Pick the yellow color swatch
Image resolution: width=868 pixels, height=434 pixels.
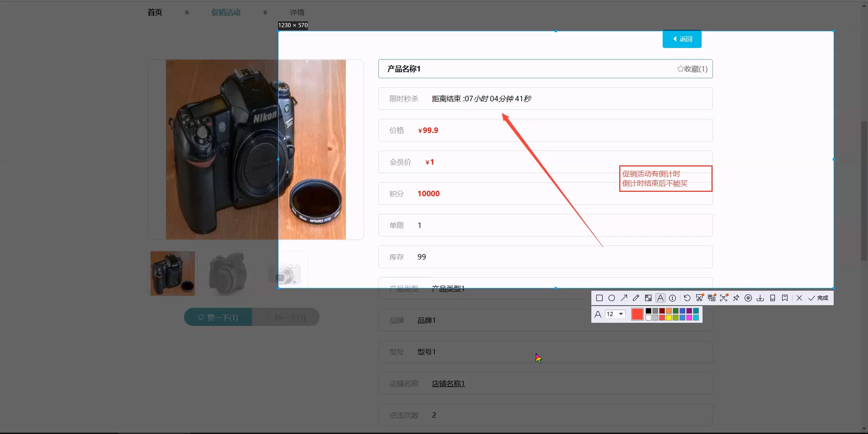669,317
